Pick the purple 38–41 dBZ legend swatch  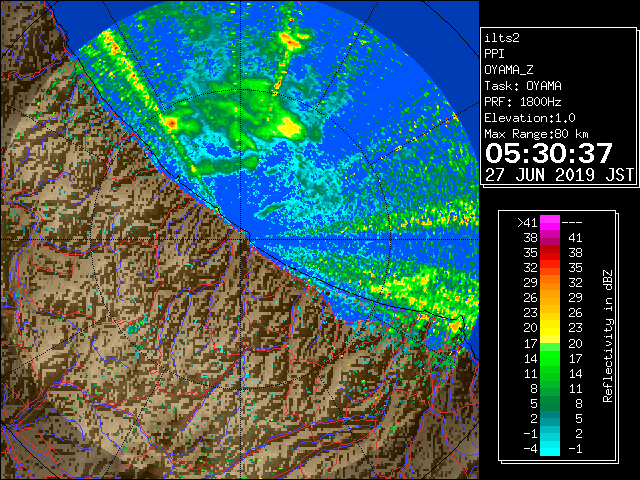[550, 238]
